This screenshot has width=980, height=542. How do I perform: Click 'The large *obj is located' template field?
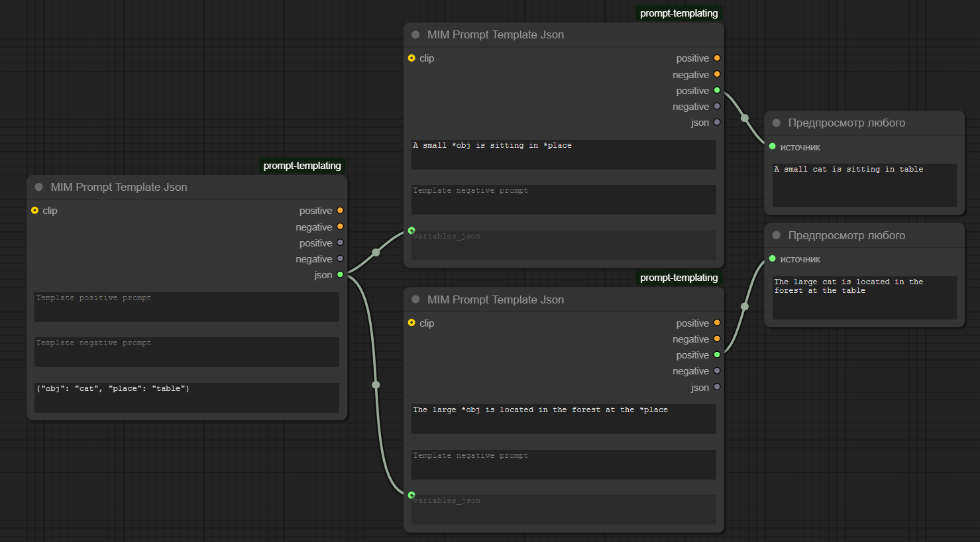[564, 419]
